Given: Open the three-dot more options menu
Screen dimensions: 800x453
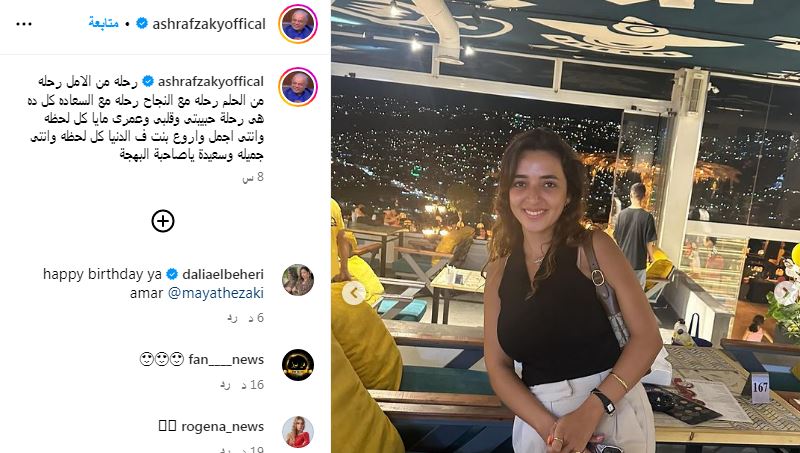Looking at the screenshot, I should coord(24,24).
